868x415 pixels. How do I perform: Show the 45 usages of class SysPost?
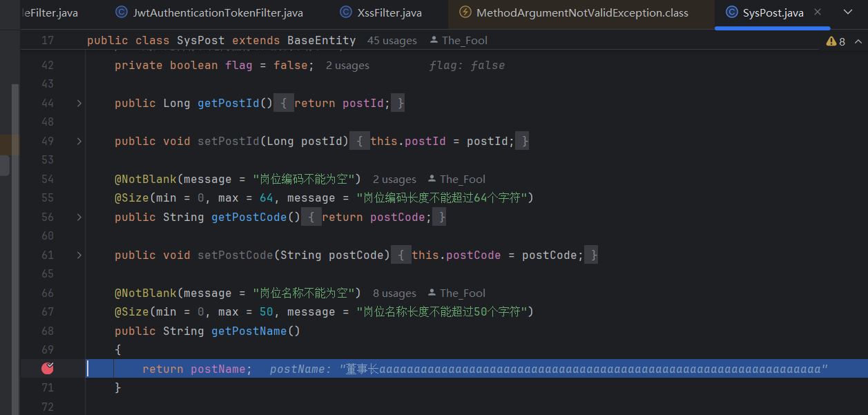[x=392, y=41]
